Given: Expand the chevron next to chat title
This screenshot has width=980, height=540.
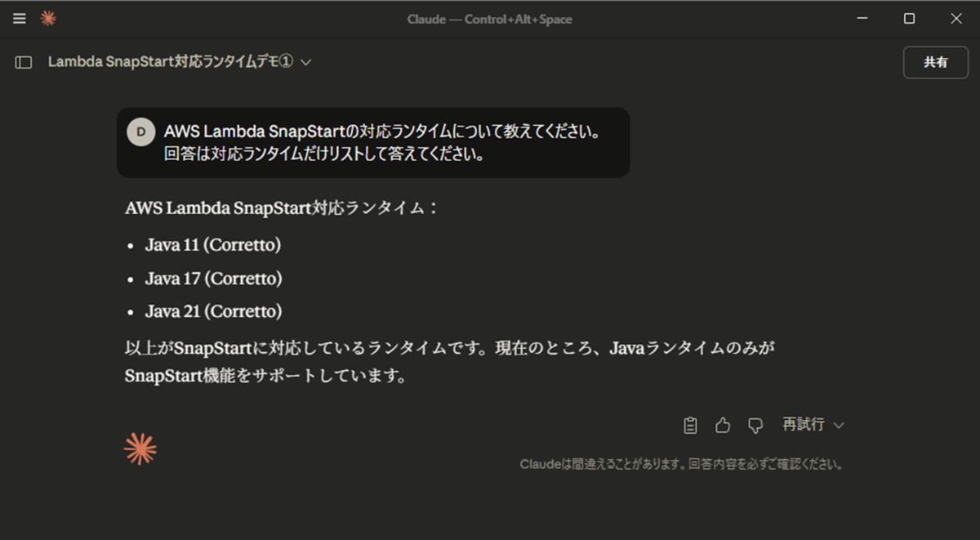Looking at the screenshot, I should [306, 62].
